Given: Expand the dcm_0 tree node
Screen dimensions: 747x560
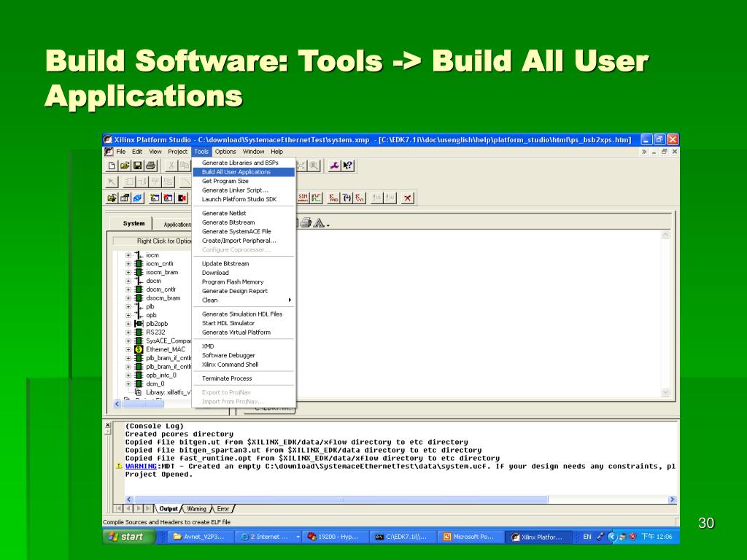Looking at the screenshot, I should [128, 384].
